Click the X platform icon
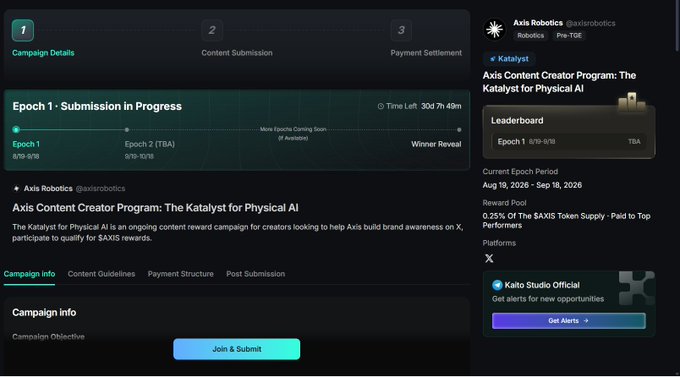This screenshot has height=377, width=680. pyautogui.click(x=489, y=259)
